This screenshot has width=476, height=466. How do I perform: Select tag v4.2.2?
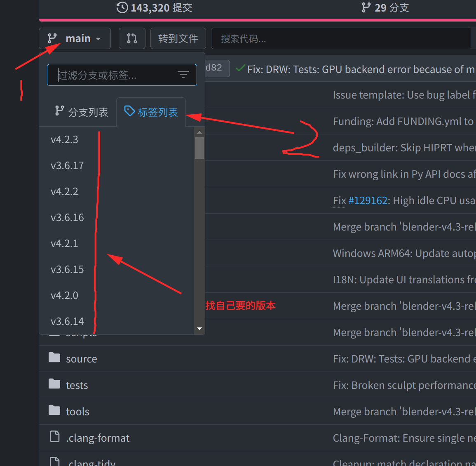tap(64, 191)
